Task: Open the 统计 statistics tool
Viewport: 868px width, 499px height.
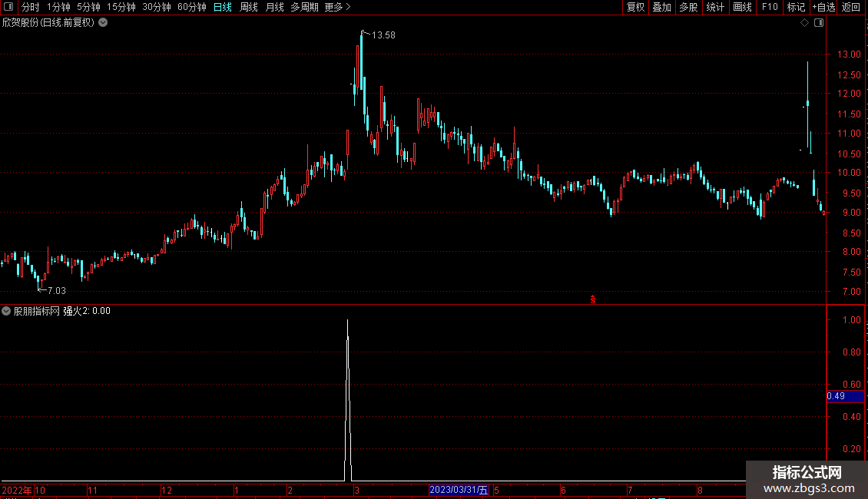Action: [x=715, y=7]
